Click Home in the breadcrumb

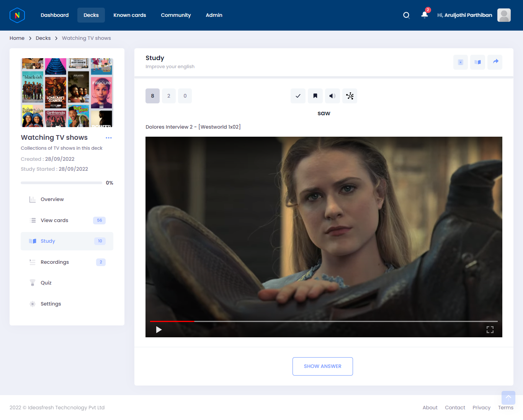click(17, 38)
